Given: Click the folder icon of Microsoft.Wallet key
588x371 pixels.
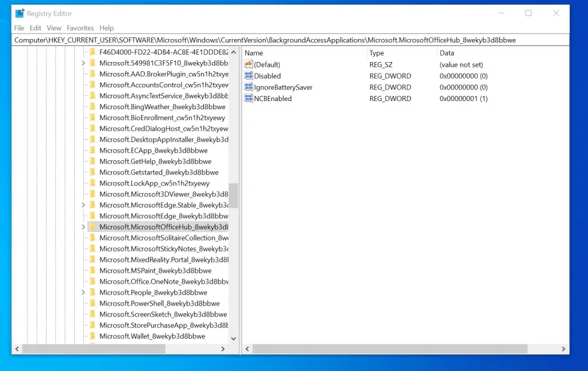Looking at the screenshot, I should (x=92, y=336).
